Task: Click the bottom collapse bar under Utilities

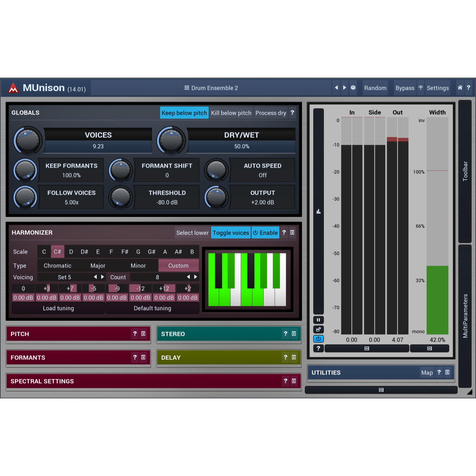Action: point(381,390)
